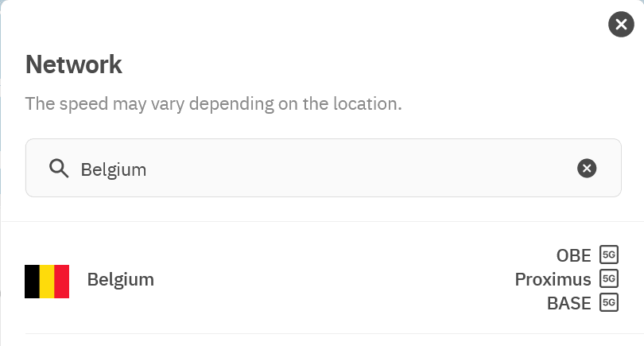The width and height of the screenshot is (644, 346).
Task: Click the black stripe of the flag
Action: point(33,281)
